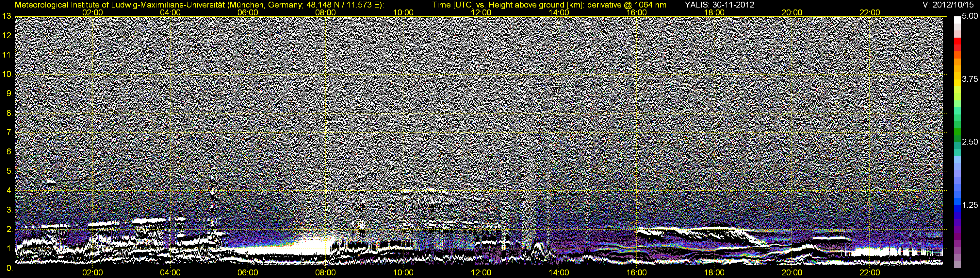Click the 'YALIS: 30-11-2012' date label

719,5
